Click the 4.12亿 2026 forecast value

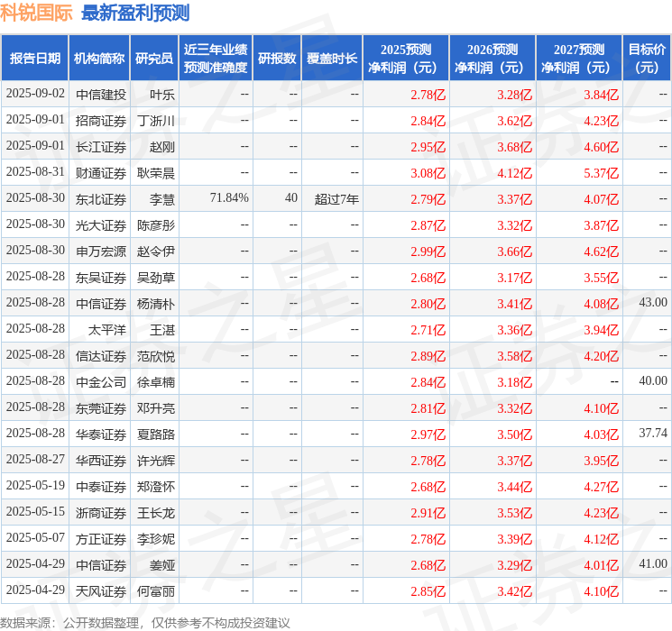(515, 173)
